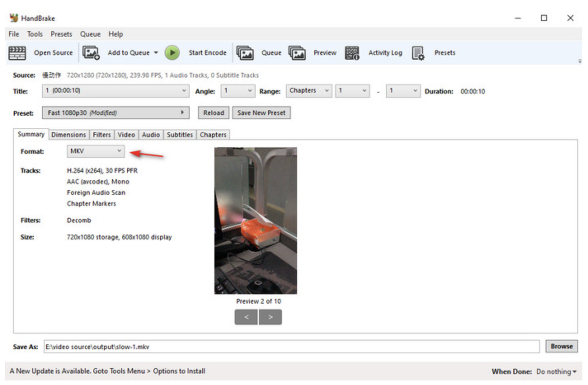Minimize the HandBrake window
Viewport: 588px width, 385px height.
518,18
